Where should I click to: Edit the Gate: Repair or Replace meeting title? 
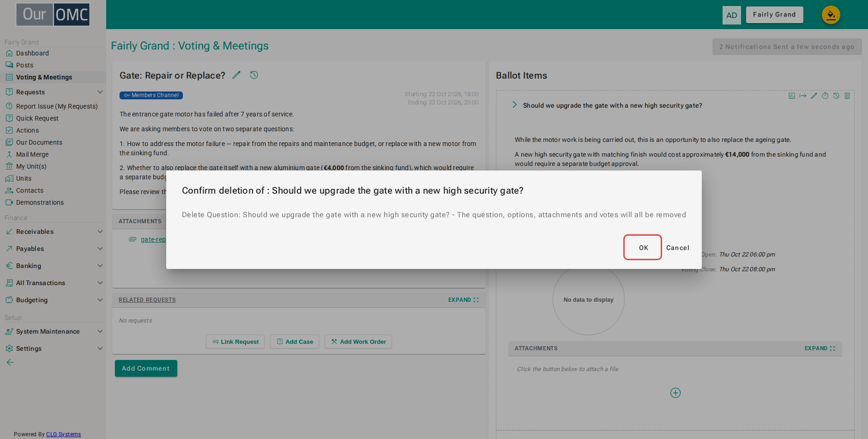point(236,75)
